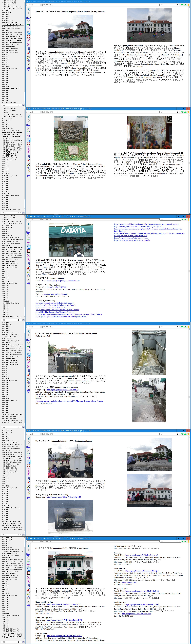Print book from the 100.0 page window

point(29,69)
